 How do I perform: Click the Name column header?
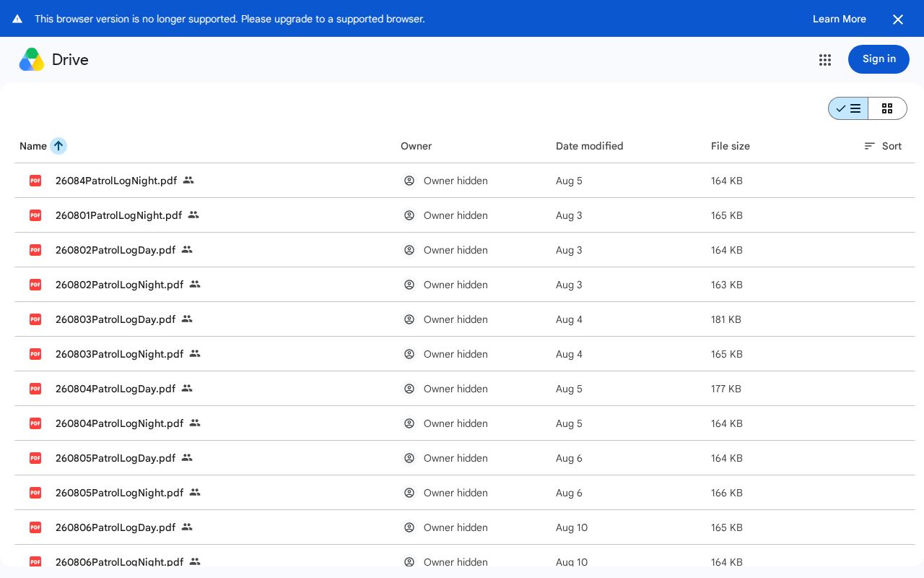33,146
